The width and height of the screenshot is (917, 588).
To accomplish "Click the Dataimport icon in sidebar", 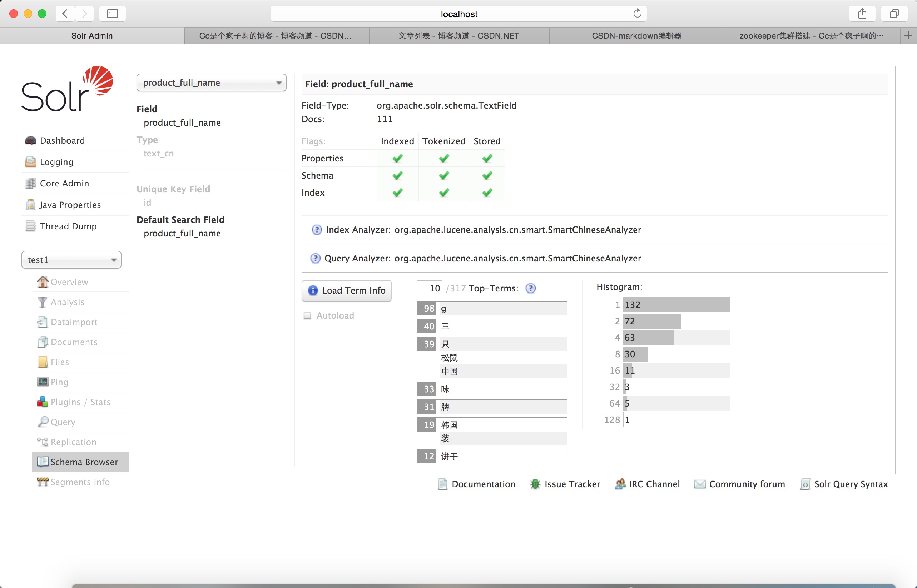I will point(41,321).
